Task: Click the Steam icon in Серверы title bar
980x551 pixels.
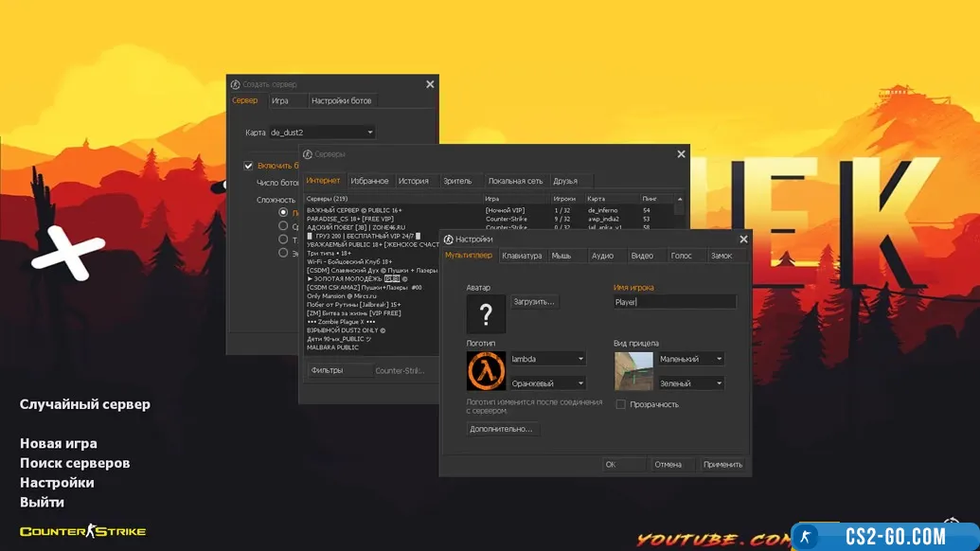Action: pyautogui.click(x=308, y=154)
